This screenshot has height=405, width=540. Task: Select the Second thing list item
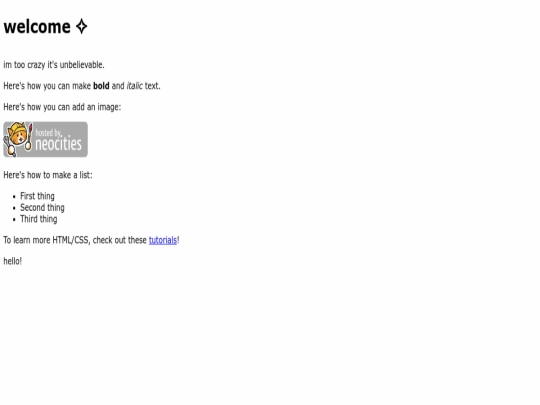pos(42,207)
